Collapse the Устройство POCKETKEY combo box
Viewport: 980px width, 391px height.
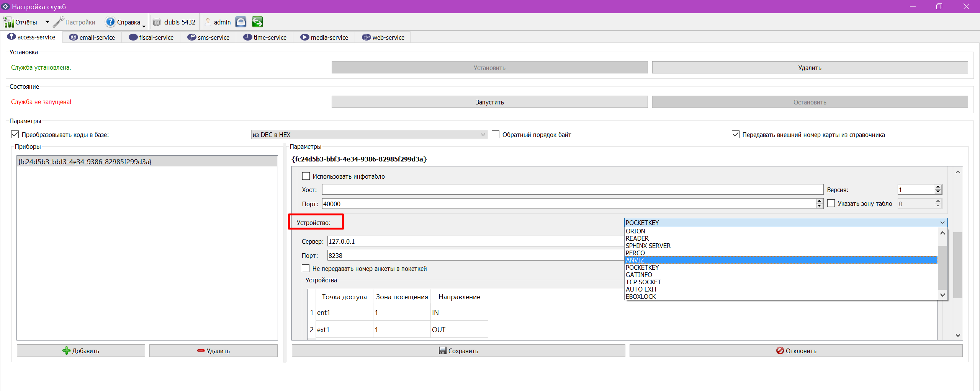tap(786, 223)
